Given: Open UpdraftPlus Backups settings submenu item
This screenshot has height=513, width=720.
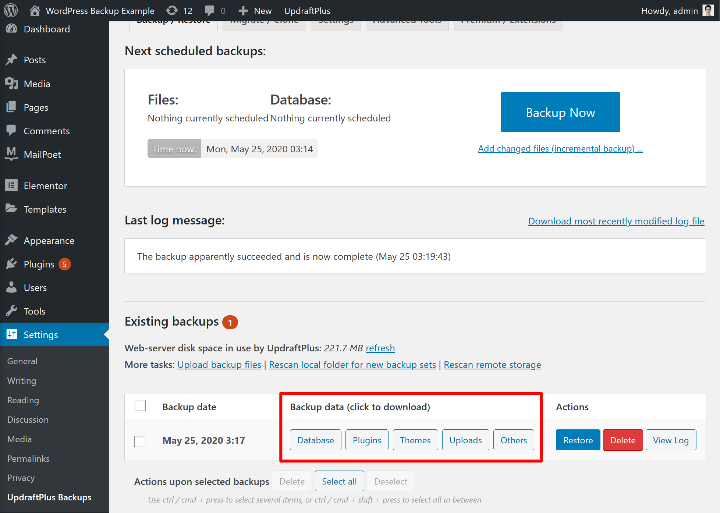Looking at the screenshot, I should [49, 497].
